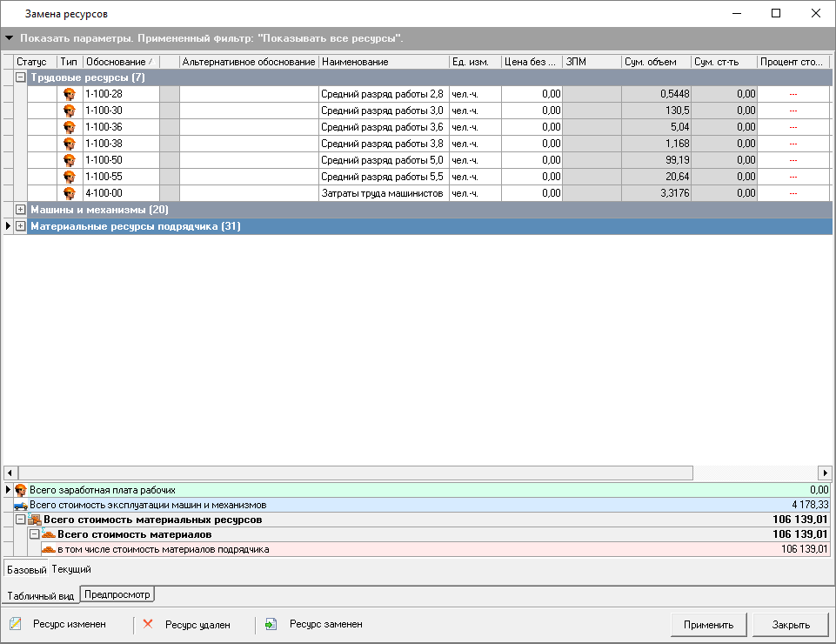The width and height of the screenshot is (836, 644).
Task: Click the 'Ресурс изменен' pencil icon
Action: click(x=16, y=624)
